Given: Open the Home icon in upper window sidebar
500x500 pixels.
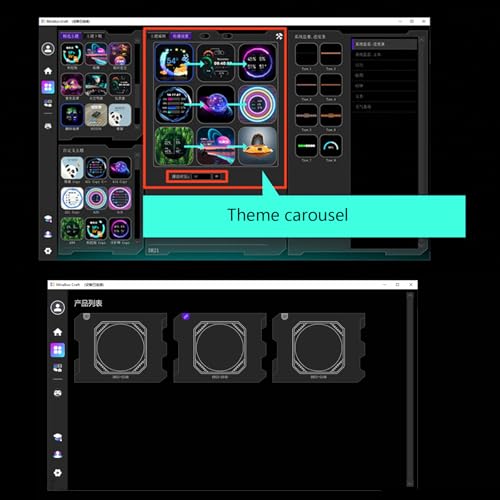Looking at the screenshot, I should coord(48,71).
